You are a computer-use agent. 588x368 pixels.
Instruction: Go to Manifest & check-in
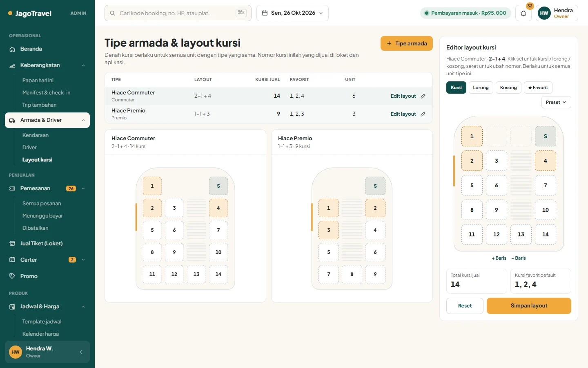(46, 93)
